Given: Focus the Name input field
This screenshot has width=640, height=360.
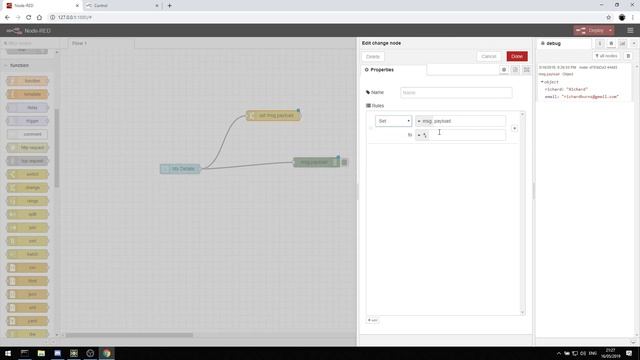Looking at the screenshot, I should pos(456,93).
